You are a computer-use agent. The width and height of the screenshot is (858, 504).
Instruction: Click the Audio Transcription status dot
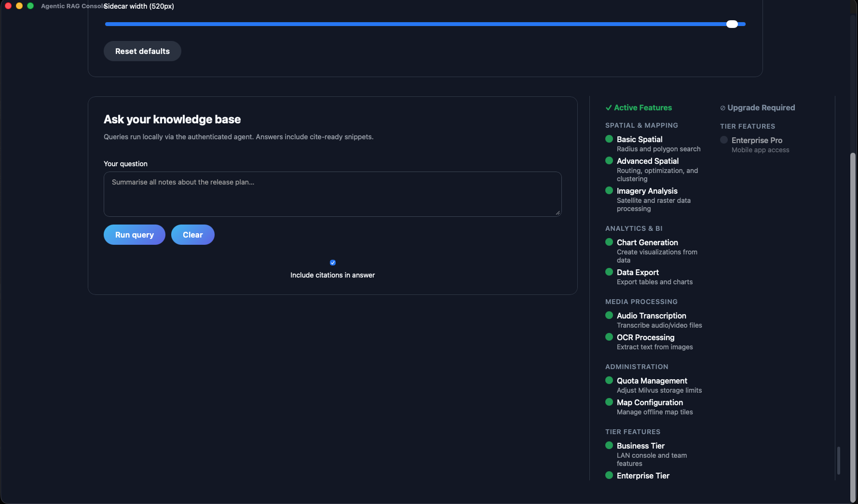pos(609,315)
